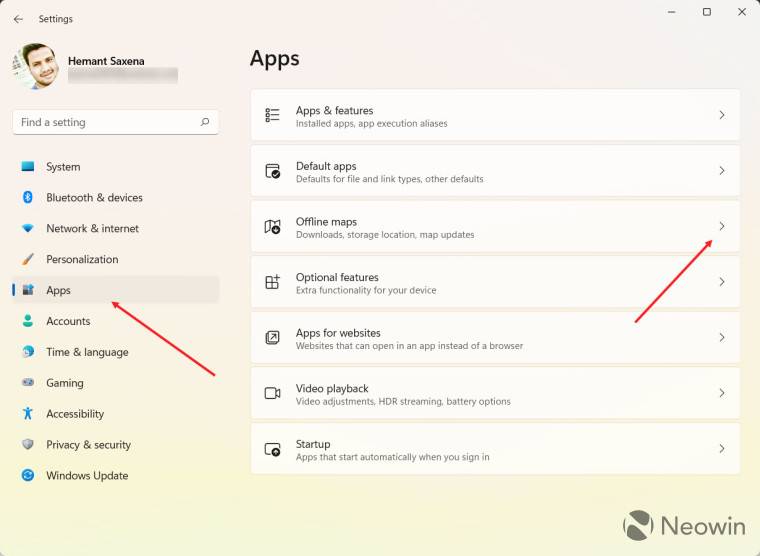The height and width of the screenshot is (556, 760).
Task: Open Startup using its chevron arrow
Action: point(722,449)
